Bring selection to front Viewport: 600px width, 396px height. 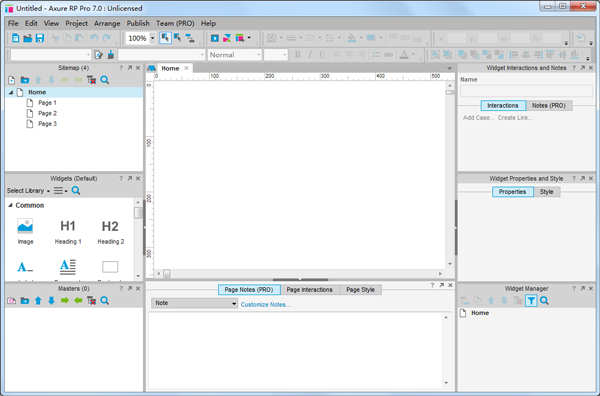click(462, 55)
